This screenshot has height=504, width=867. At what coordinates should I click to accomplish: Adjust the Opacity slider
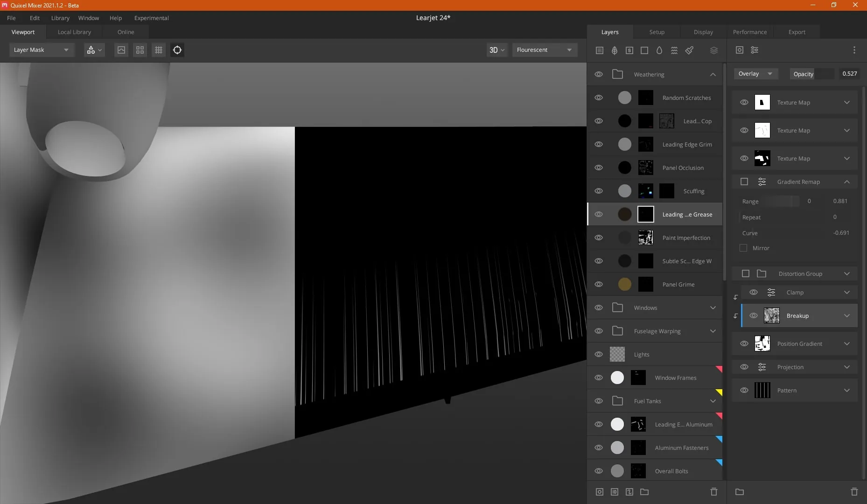click(812, 74)
